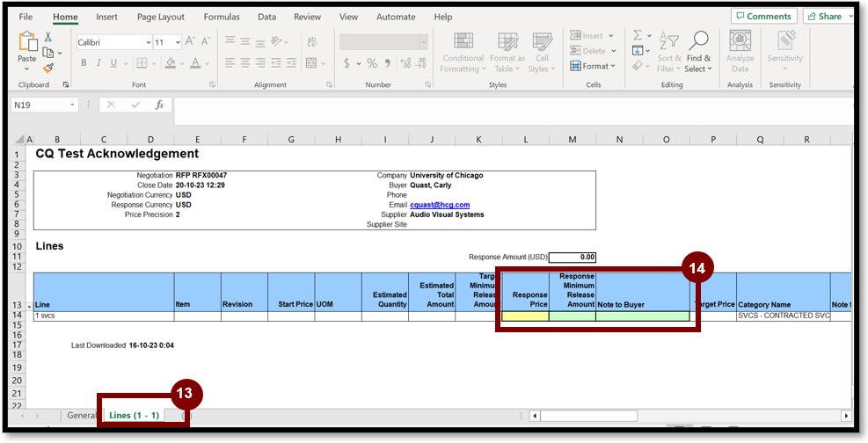Click the Increase Font Size icon
This screenshot has height=443, width=868.
click(193, 42)
